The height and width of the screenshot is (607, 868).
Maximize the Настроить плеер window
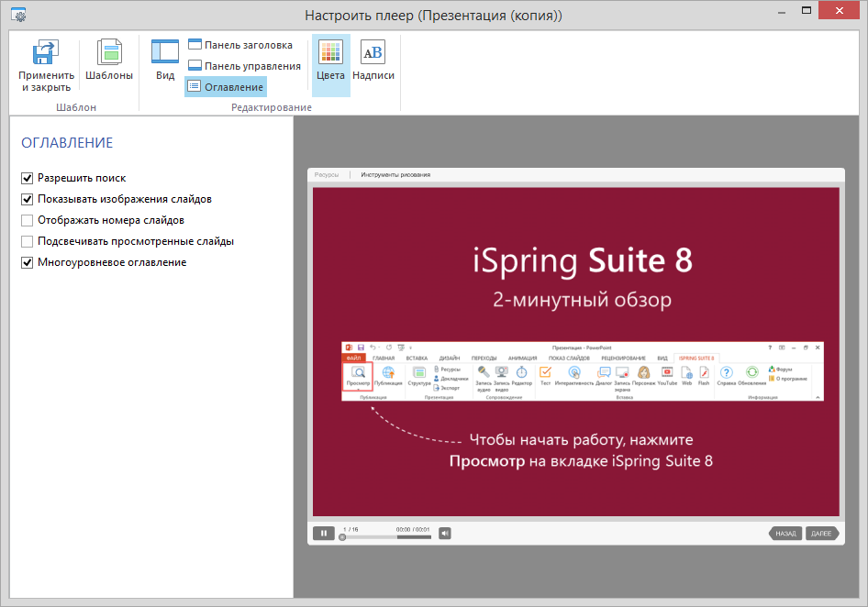click(807, 10)
